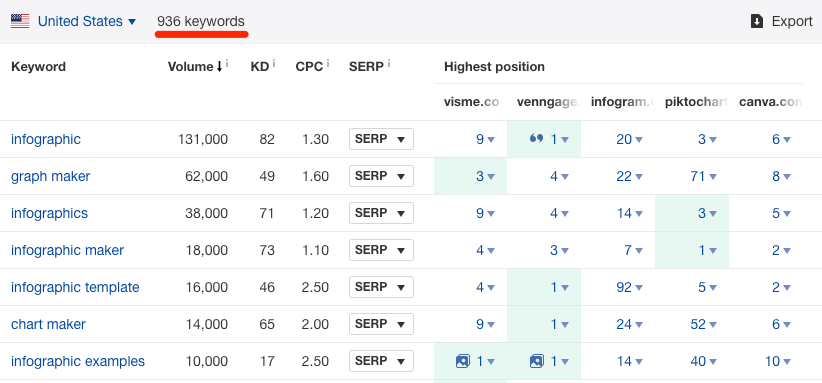
Task: Open the 'infographic' keyword link
Action: coord(46,139)
